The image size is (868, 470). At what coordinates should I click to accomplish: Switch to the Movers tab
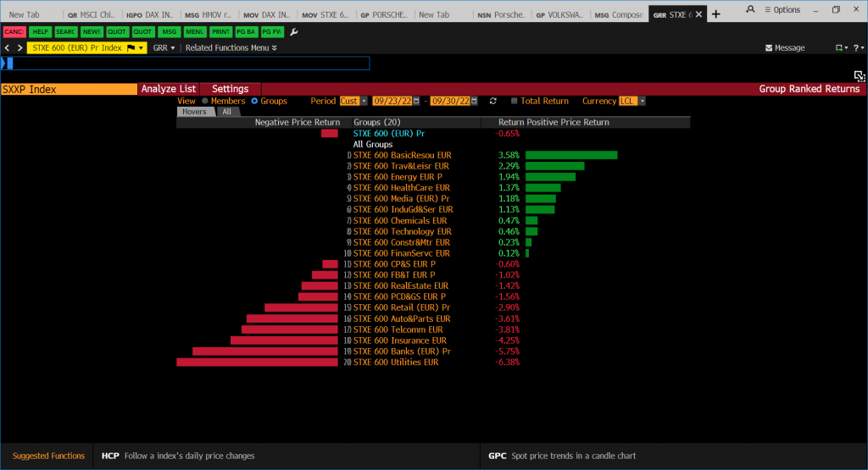coord(194,112)
